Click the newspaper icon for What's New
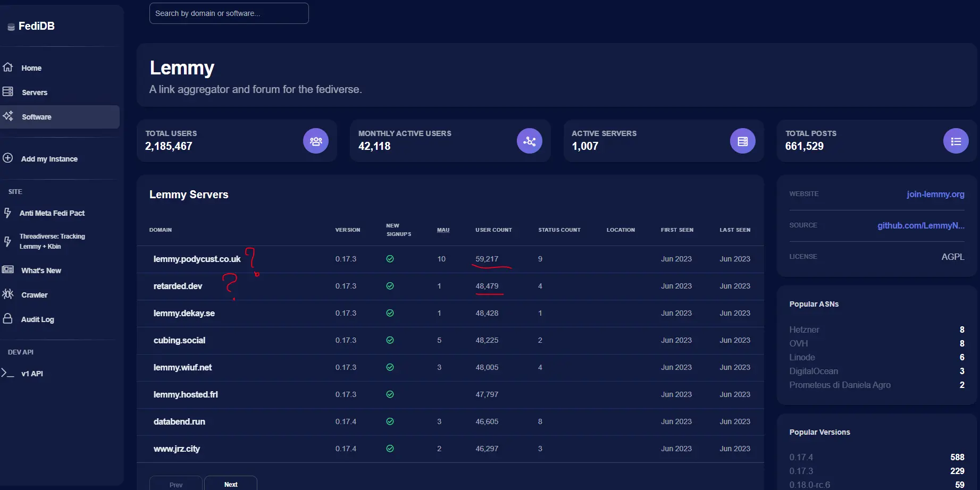 click(7, 269)
